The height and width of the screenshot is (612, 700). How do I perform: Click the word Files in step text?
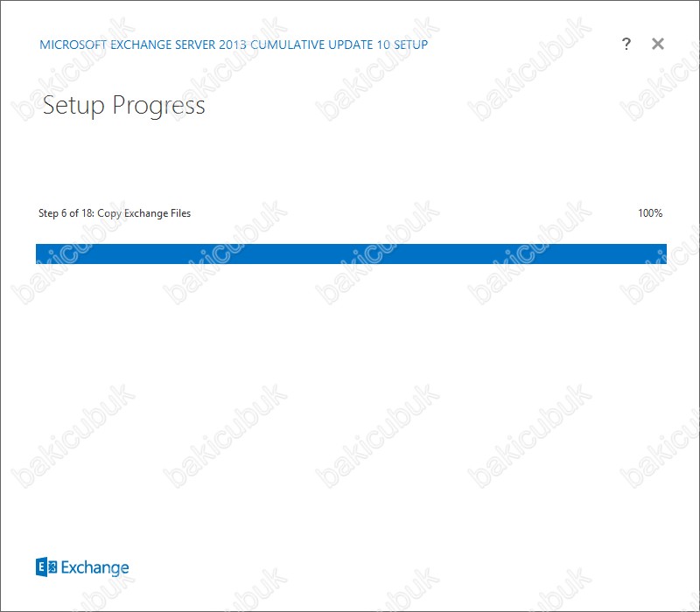tap(180, 213)
